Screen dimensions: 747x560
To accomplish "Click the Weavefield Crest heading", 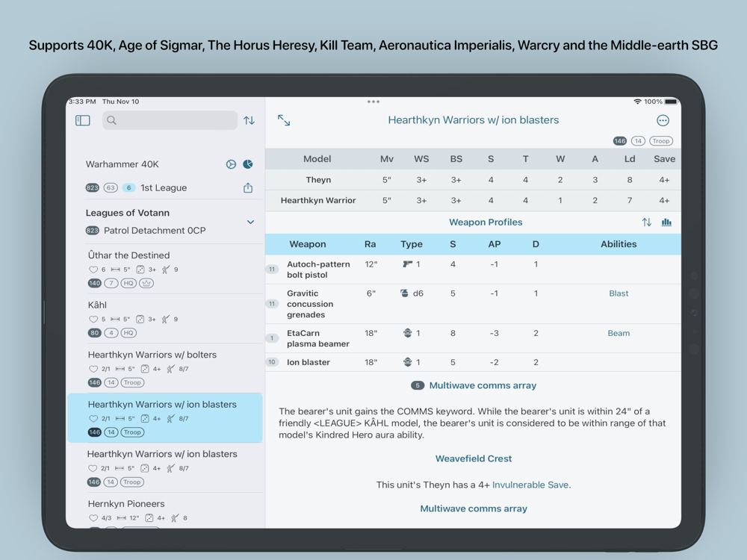I will [x=474, y=458].
